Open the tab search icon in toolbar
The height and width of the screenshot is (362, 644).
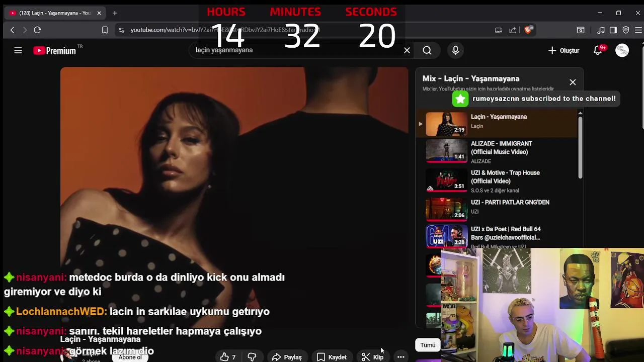581,30
